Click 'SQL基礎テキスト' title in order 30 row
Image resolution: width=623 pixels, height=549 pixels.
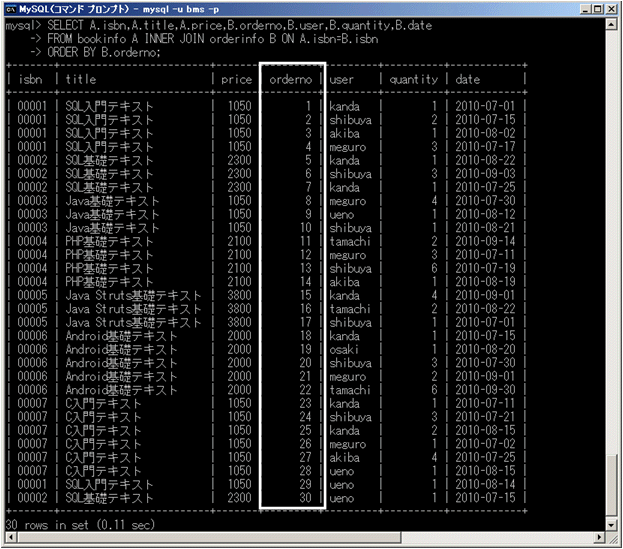[109, 498]
